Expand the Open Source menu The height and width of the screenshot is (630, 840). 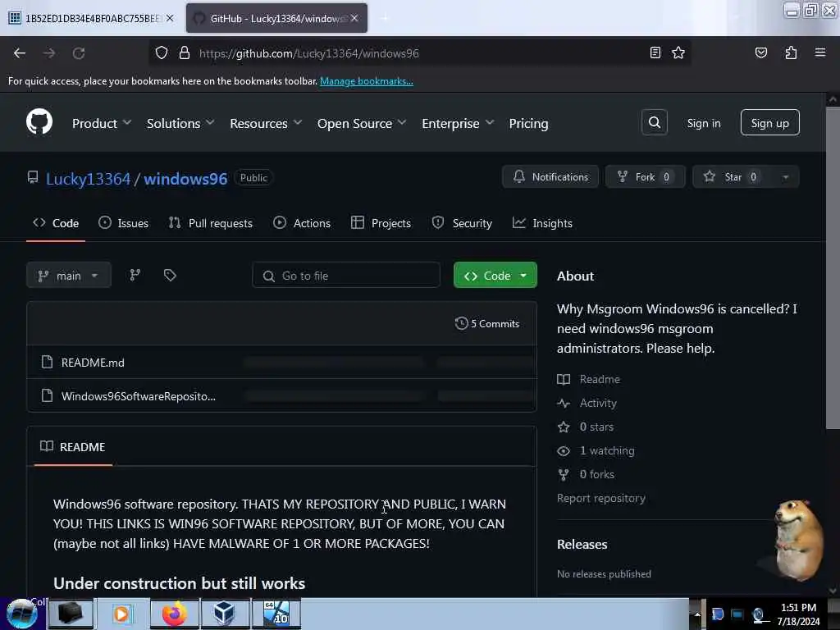point(362,123)
